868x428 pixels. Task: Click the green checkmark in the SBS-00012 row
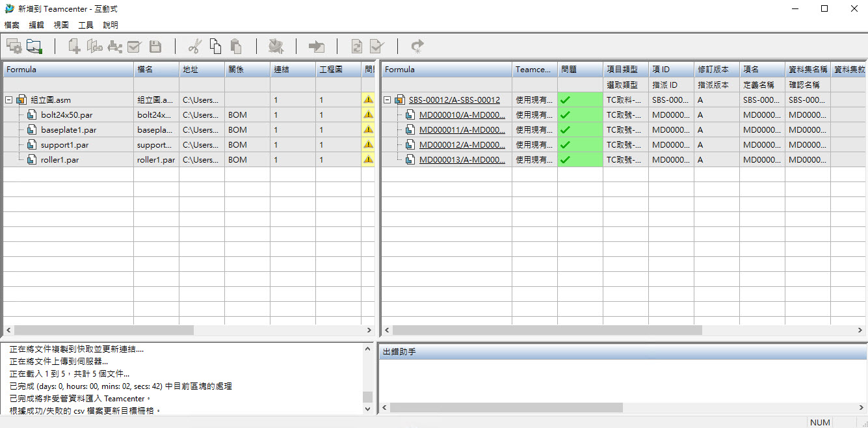[x=565, y=100]
